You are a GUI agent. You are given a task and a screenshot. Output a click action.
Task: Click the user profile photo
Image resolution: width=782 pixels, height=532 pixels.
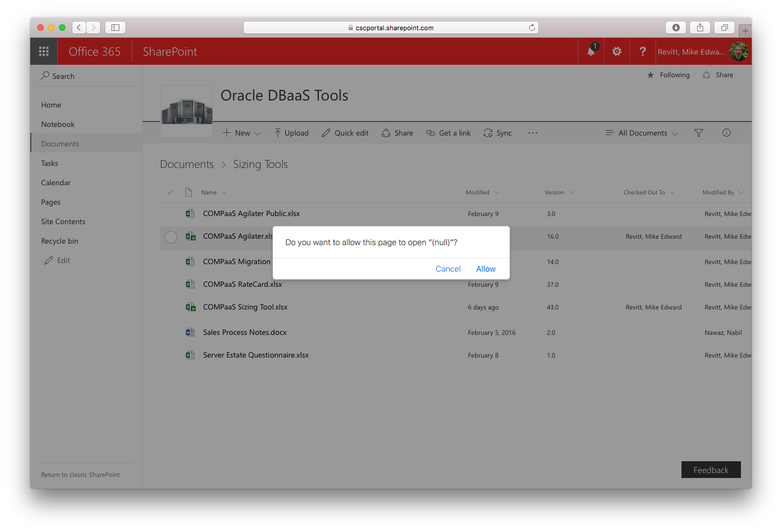pyautogui.click(x=738, y=52)
